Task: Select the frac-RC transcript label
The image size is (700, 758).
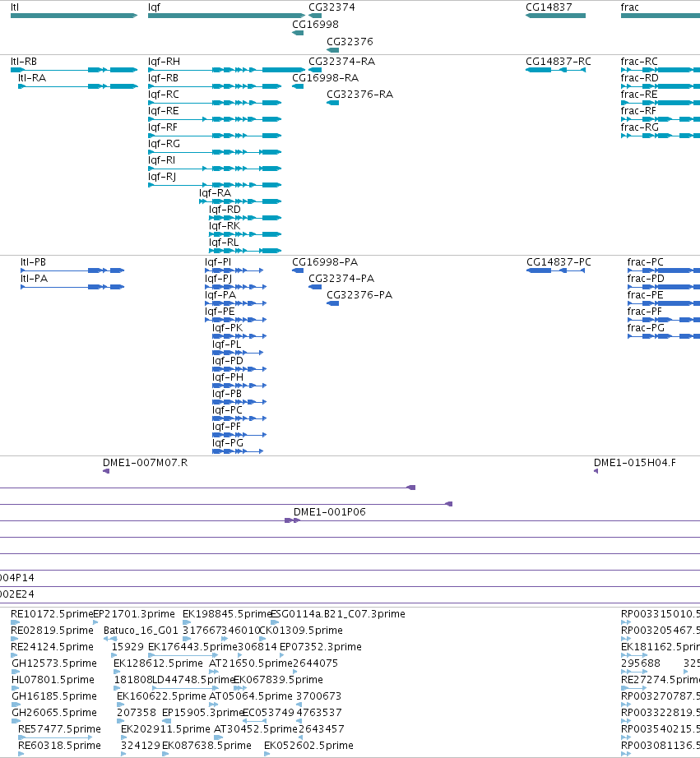Action: point(639,62)
